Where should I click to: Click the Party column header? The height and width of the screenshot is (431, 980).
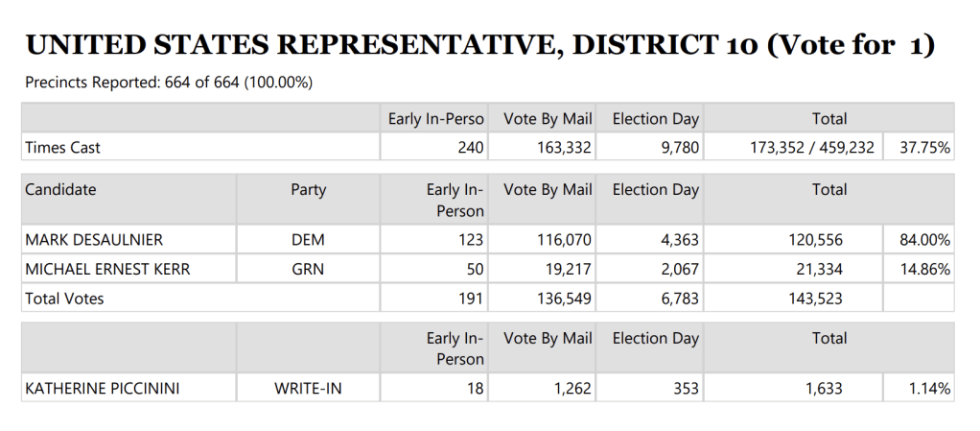click(308, 190)
